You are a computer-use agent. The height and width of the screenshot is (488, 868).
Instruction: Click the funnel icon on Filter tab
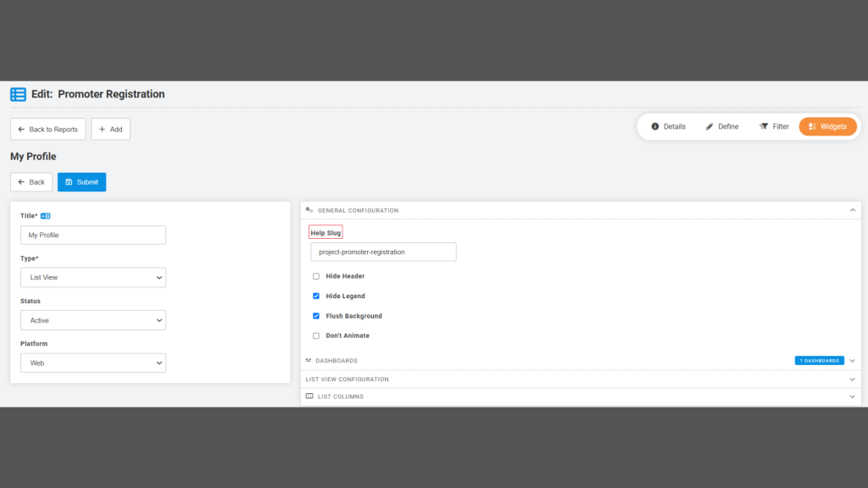point(764,127)
